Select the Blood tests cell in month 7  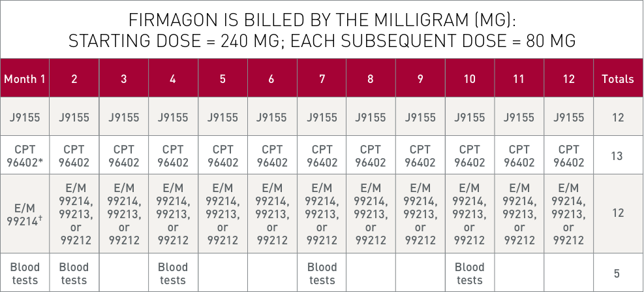click(x=322, y=273)
